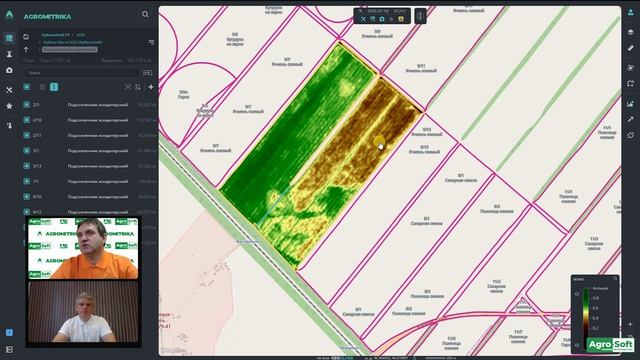The width and height of the screenshot is (640, 360).
Task: Toggle checkbox for field 3/1
Action: tap(27, 151)
